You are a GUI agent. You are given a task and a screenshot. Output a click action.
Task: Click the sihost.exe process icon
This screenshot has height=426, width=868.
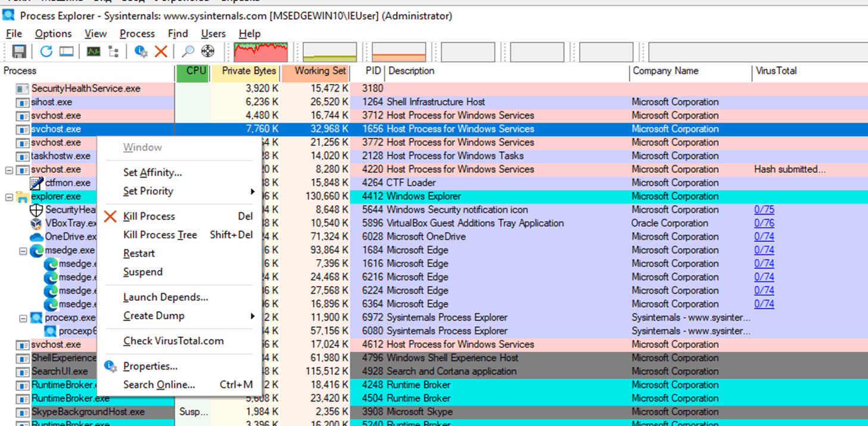[23, 102]
